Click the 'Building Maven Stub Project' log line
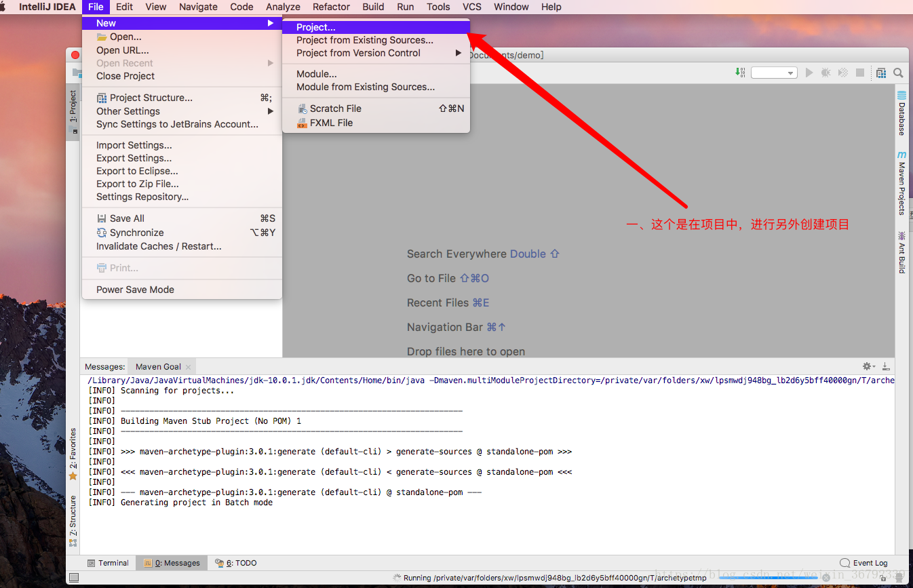 point(195,421)
